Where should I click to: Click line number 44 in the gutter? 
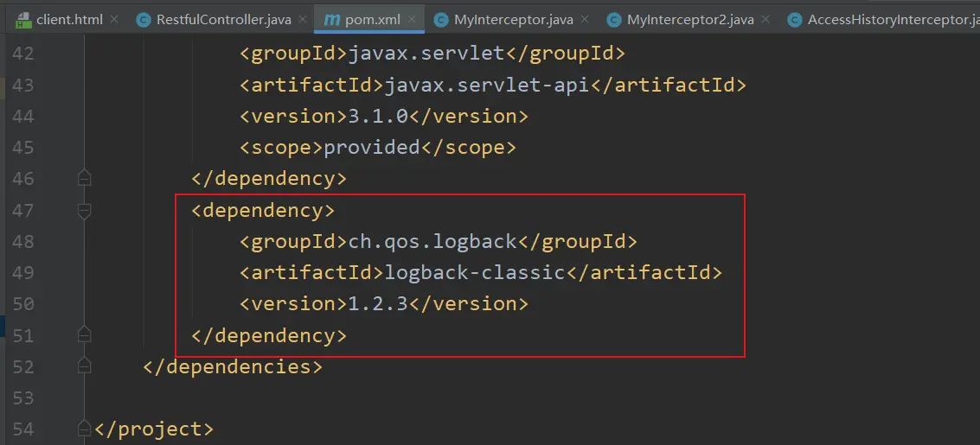[x=22, y=116]
